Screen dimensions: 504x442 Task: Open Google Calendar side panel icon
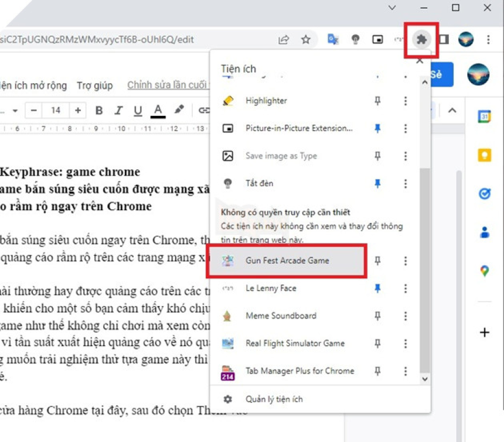(x=485, y=116)
